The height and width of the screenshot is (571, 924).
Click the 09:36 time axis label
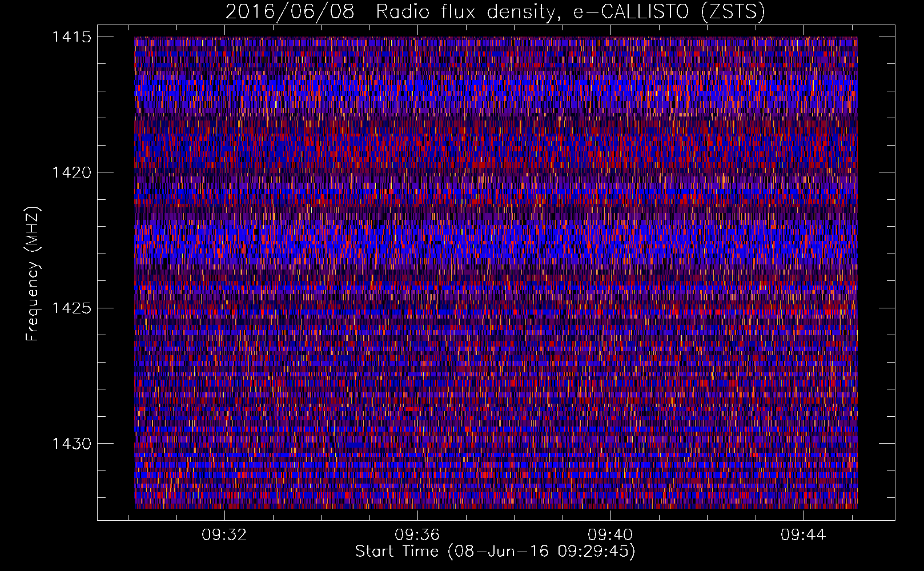point(417,535)
